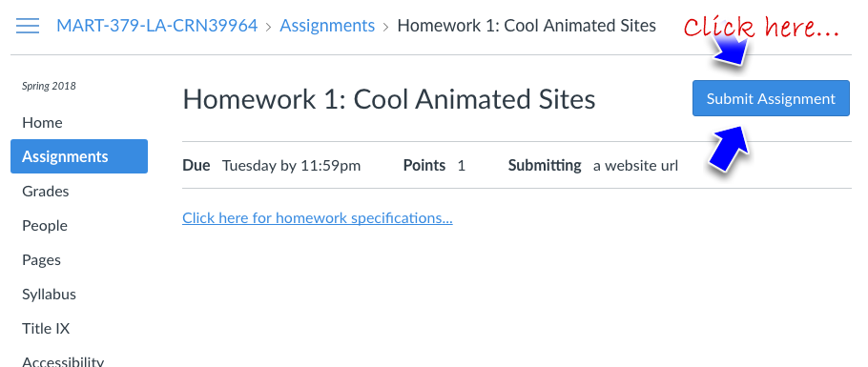868x367 pixels.
Task: Click the Homework 1 page heading
Action: pos(388,100)
